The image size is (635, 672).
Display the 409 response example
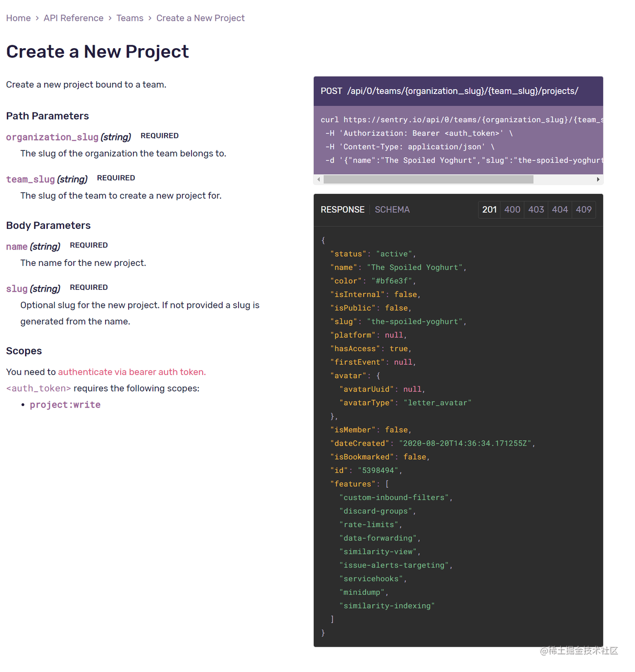583,209
